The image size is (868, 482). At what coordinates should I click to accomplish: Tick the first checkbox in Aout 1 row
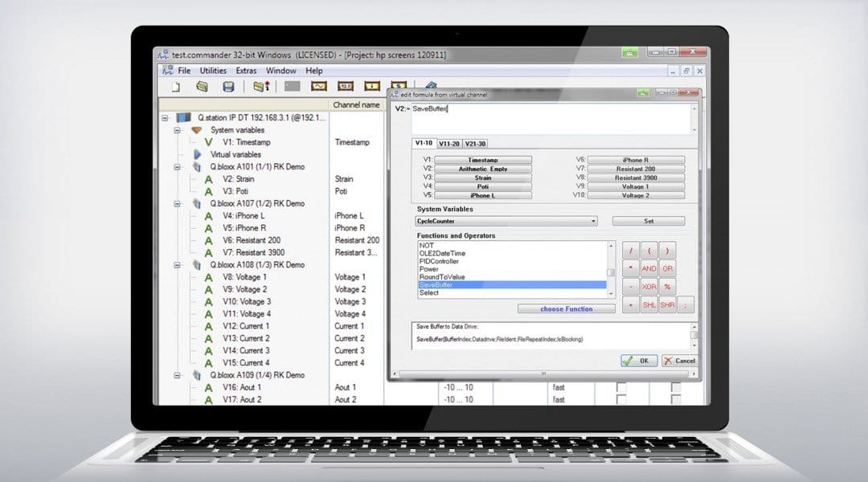620,387
